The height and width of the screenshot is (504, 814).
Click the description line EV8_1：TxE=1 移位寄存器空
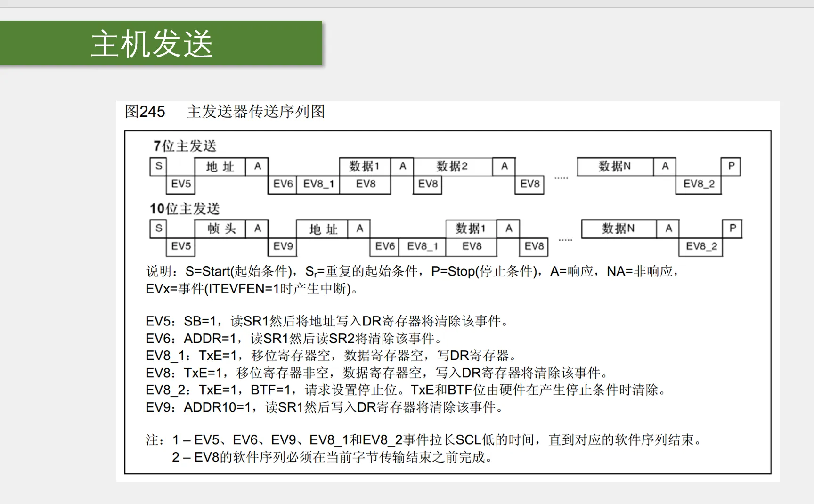click(x=333, y=356)
